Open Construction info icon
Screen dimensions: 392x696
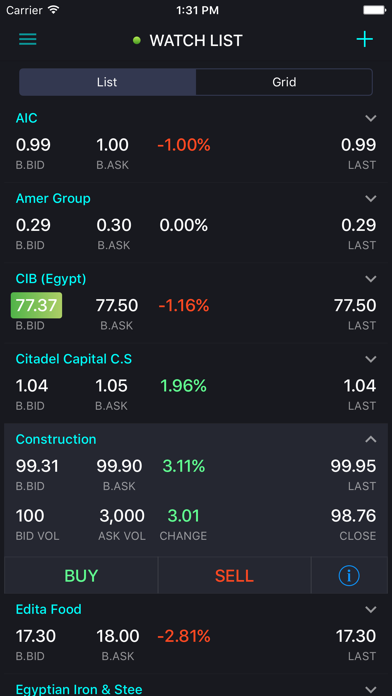349,576
